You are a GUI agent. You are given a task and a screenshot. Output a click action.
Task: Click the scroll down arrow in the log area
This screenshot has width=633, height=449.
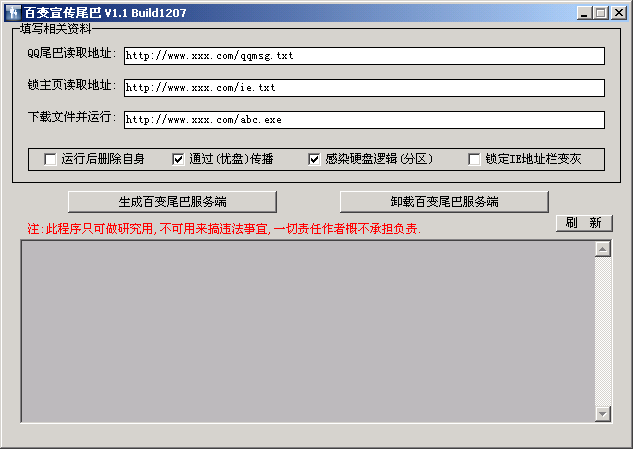click(602, 413)
